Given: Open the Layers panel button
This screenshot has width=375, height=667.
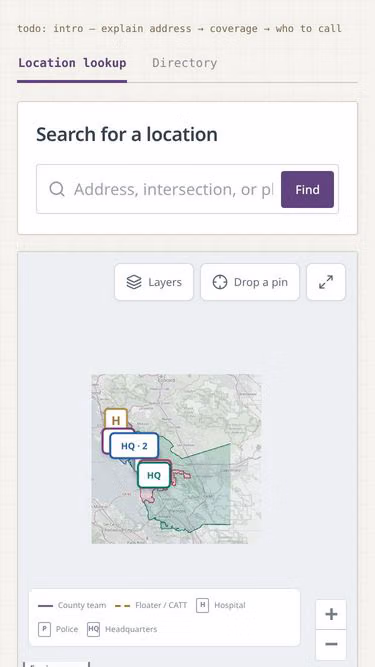Looking at the screenshot, I should point(154,282).
